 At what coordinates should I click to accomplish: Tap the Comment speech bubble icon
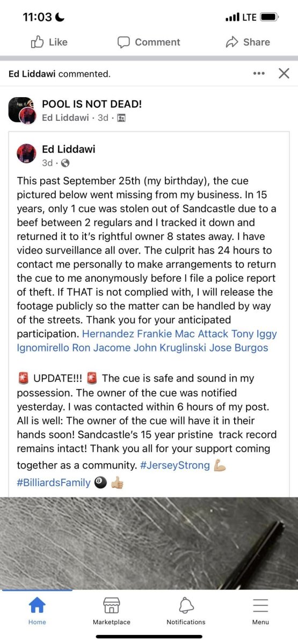(x=124, y=42)
